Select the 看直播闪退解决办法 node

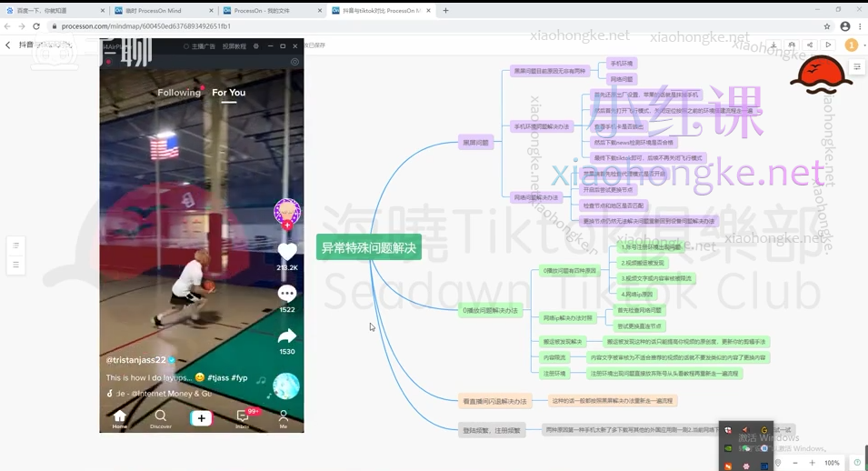pyautogui.click(x=494, y=401)
